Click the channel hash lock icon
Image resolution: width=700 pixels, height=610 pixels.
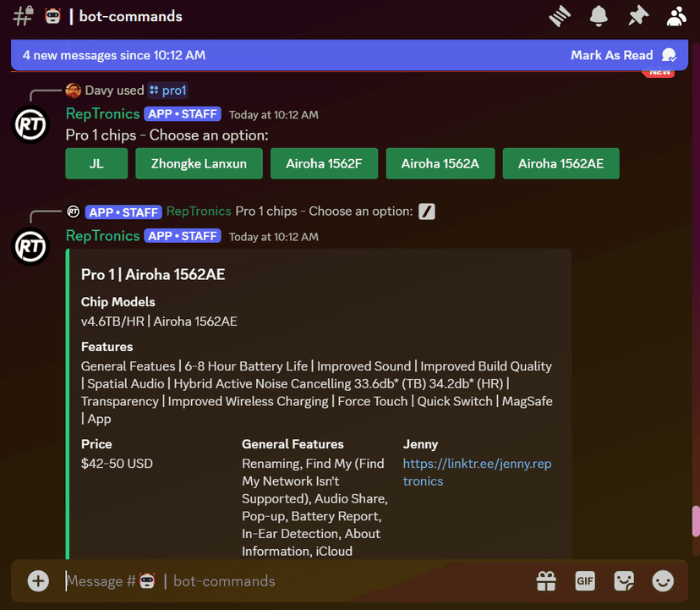23,17
